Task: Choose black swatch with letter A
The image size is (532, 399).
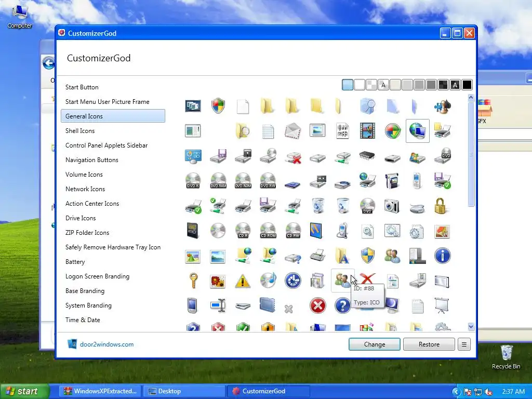Action: point(455,85)
